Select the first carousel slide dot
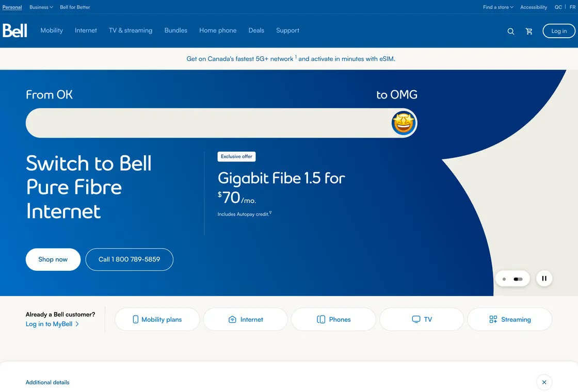 click(x=504, y=279)
